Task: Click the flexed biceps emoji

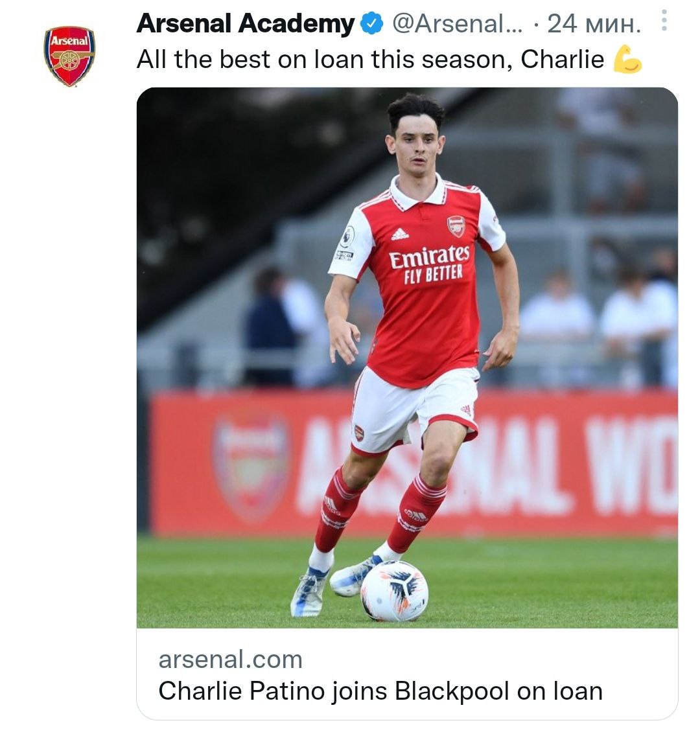Action: 627,60
